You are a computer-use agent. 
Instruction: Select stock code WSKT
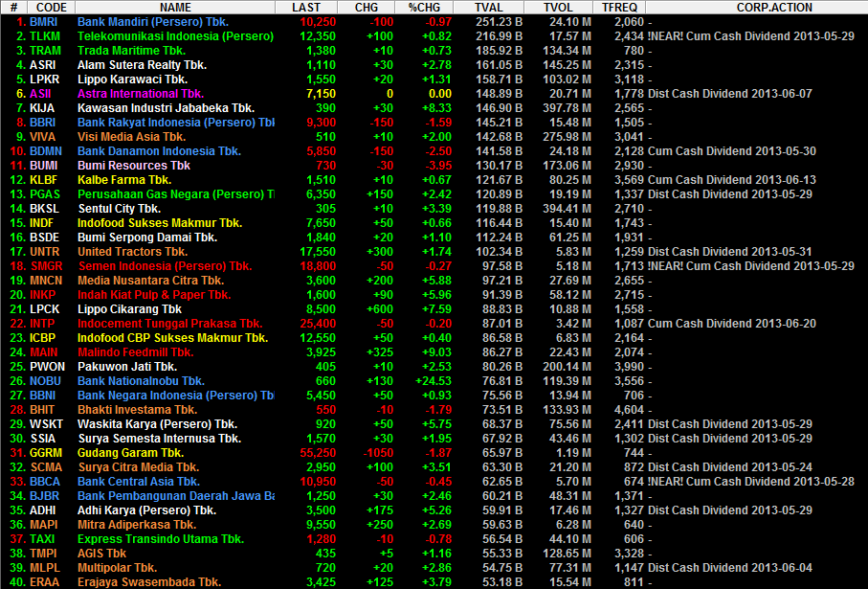pos(46,425)
